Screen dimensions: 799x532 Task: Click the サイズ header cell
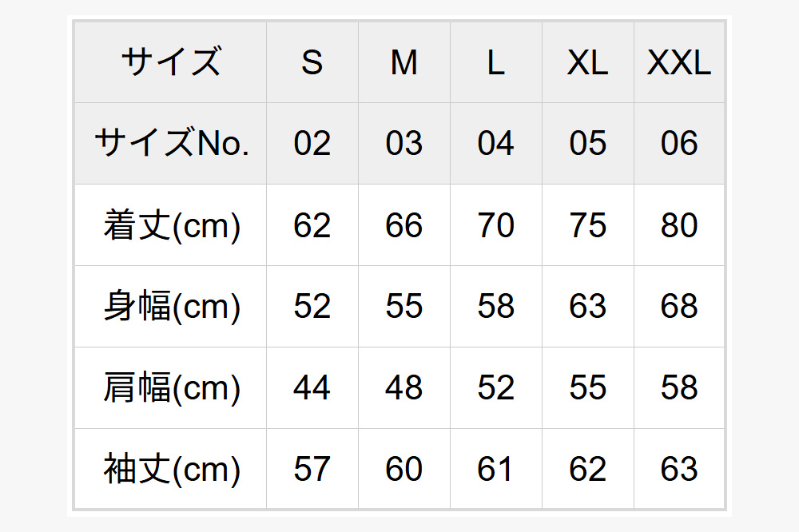click(x=170, y=62)
